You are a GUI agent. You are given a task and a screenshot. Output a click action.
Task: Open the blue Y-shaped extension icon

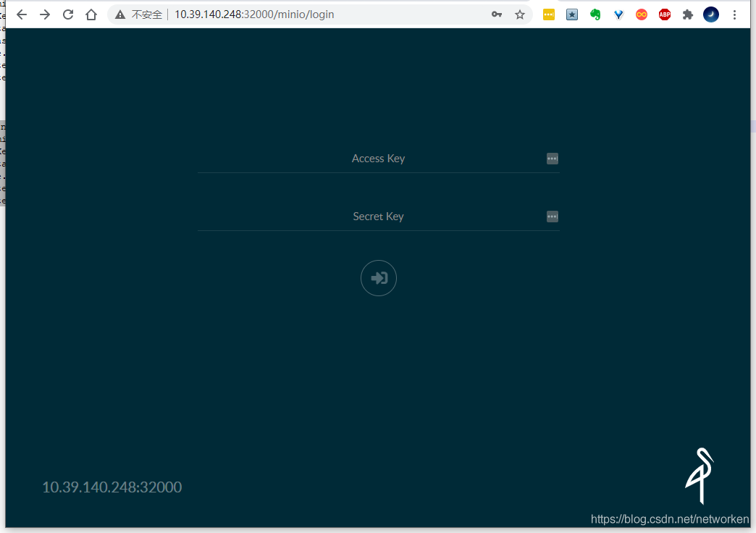(618, 14)
